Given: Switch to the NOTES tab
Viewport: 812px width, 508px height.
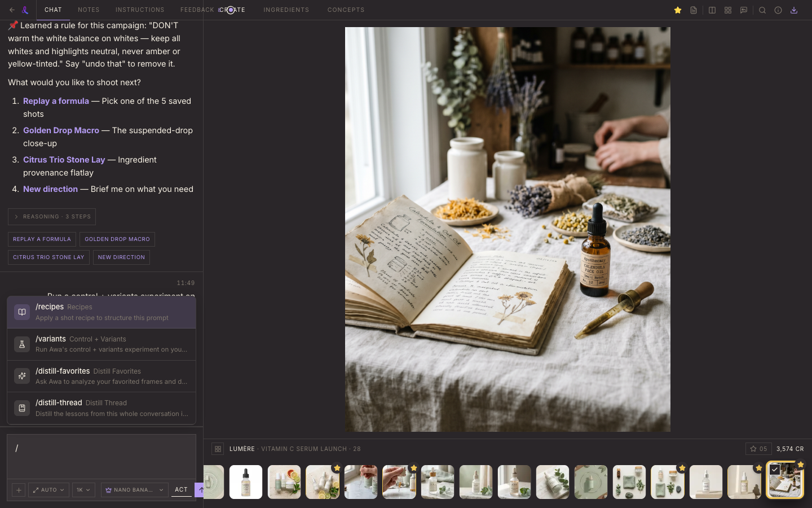Looking at the screenshot, I should (89, 10).
